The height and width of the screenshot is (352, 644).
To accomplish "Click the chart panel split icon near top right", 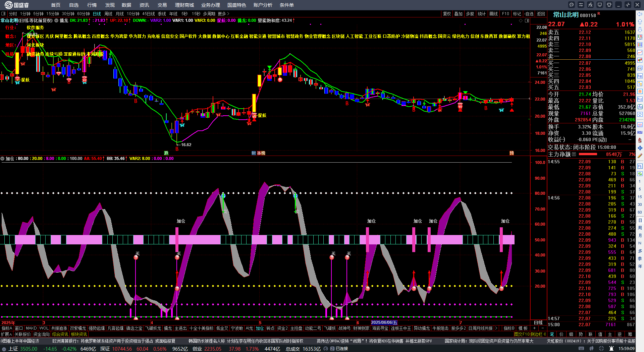I will [x=527, y=20].
